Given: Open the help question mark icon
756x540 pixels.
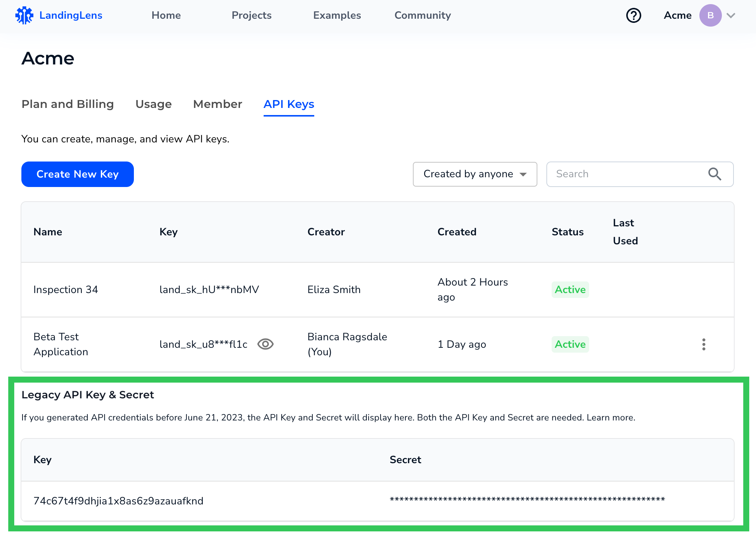Looking at the screenshot, I should coord(633,15).
